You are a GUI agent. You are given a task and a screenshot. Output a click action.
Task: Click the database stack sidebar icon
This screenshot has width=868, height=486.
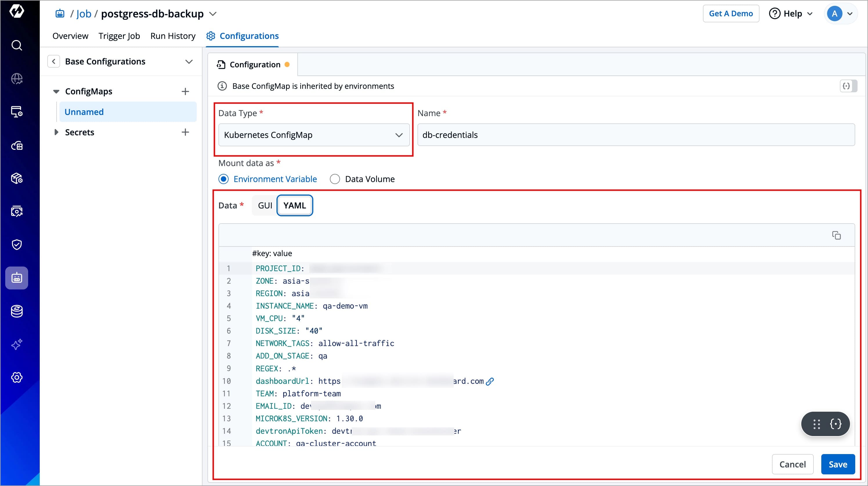[x=17, y=311]
